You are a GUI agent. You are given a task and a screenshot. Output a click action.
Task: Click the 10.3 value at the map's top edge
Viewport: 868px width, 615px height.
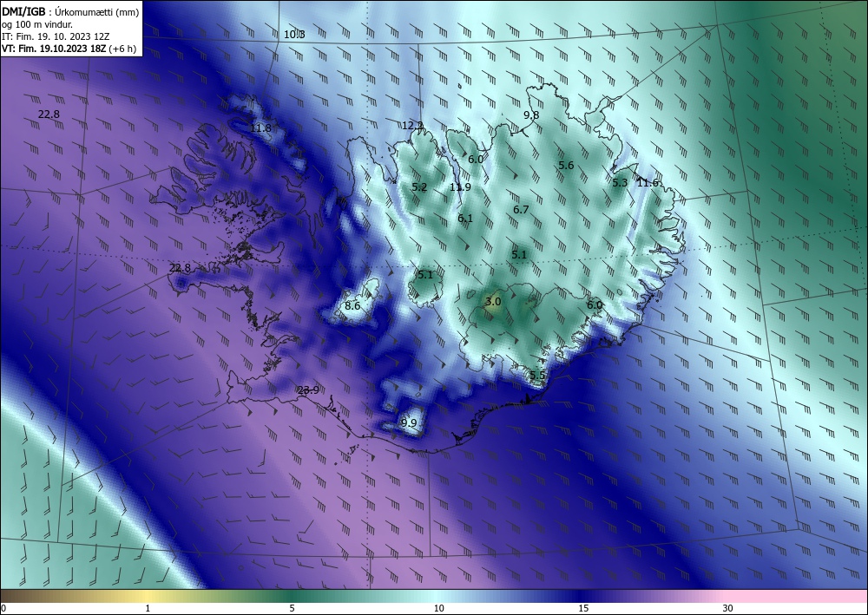coord(294,35)
